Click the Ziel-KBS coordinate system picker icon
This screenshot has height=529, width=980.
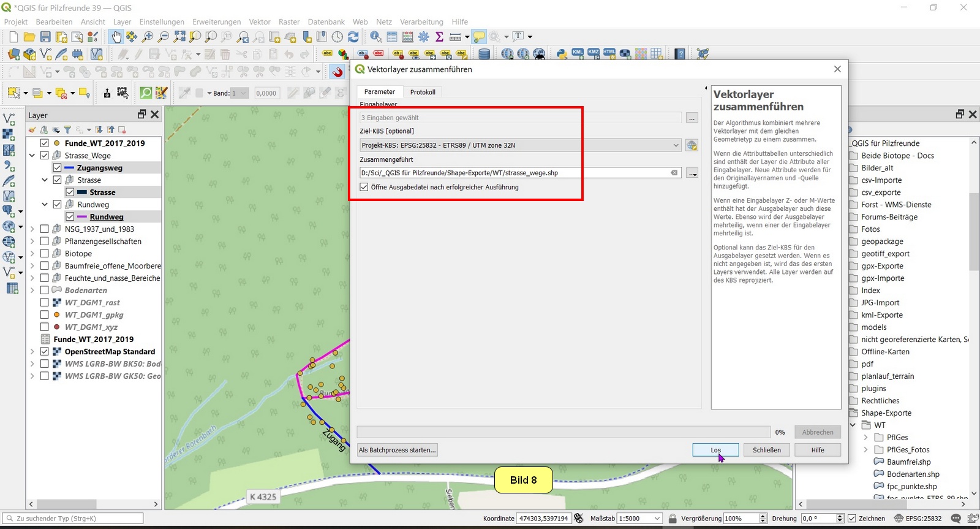[692, 145]
